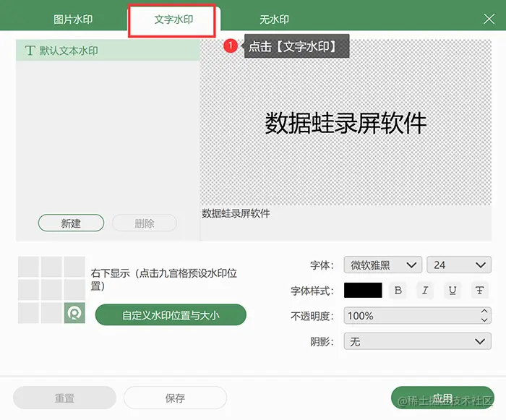
Task: Click the watermark text input showing 数据蛙录屏软件
Action: (x=346, y=223)
